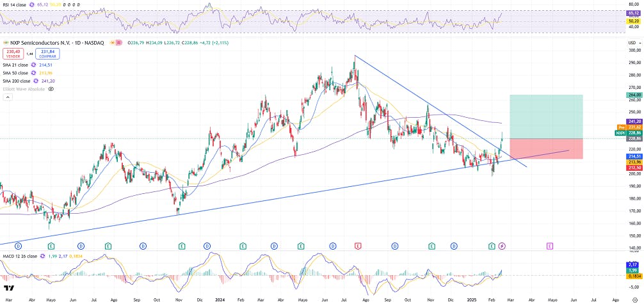Click the 264,00 target price label
Image resolution: width=644 pixels, height=304 pixels.
(x=633, y=95)
